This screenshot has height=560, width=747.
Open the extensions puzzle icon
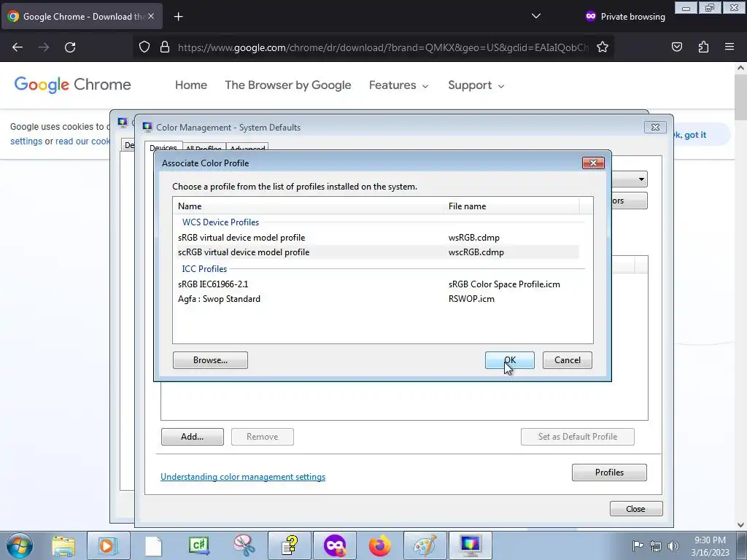703,47
